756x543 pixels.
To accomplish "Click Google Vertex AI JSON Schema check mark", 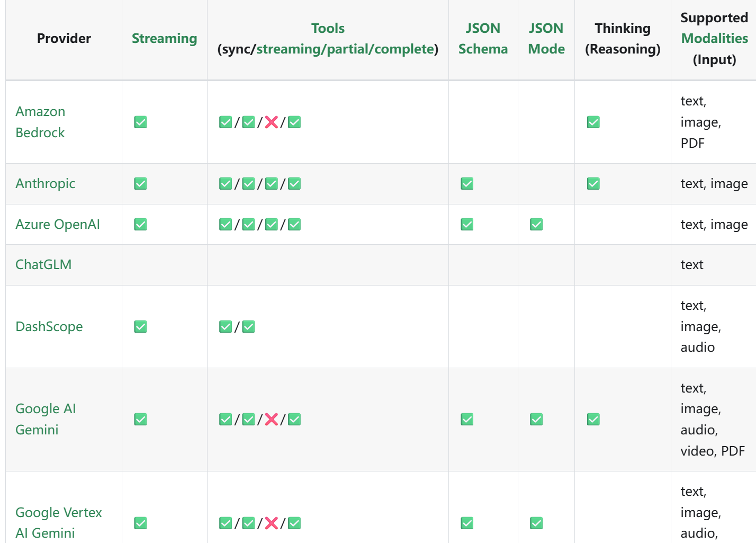I will (x=467, y=523).
